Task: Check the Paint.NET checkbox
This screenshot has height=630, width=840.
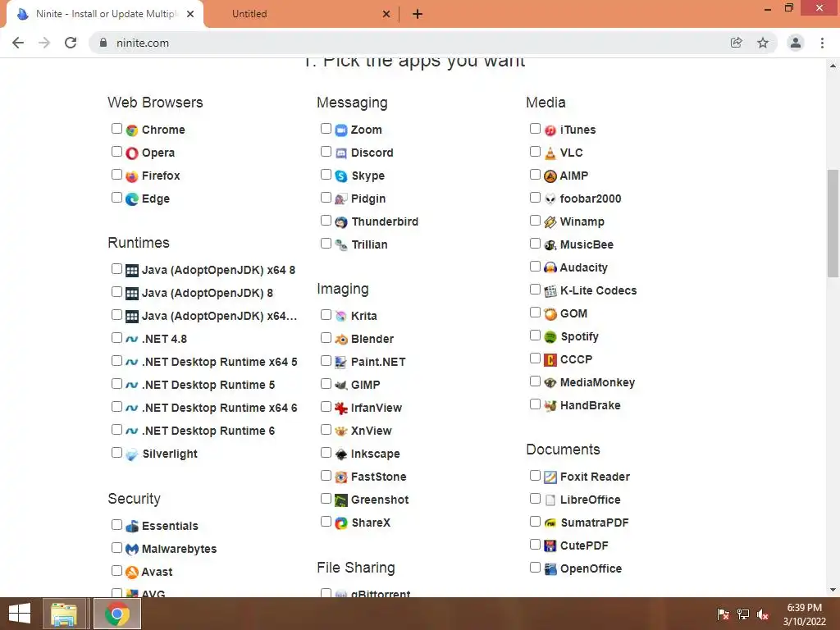Action: coord(326,361)
